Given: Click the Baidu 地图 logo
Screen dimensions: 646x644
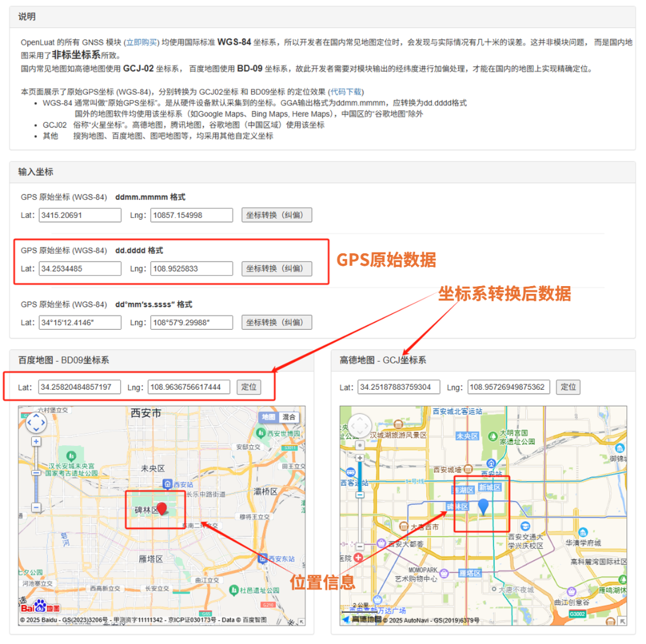Looking at the screenshot, I should [41, 606].
